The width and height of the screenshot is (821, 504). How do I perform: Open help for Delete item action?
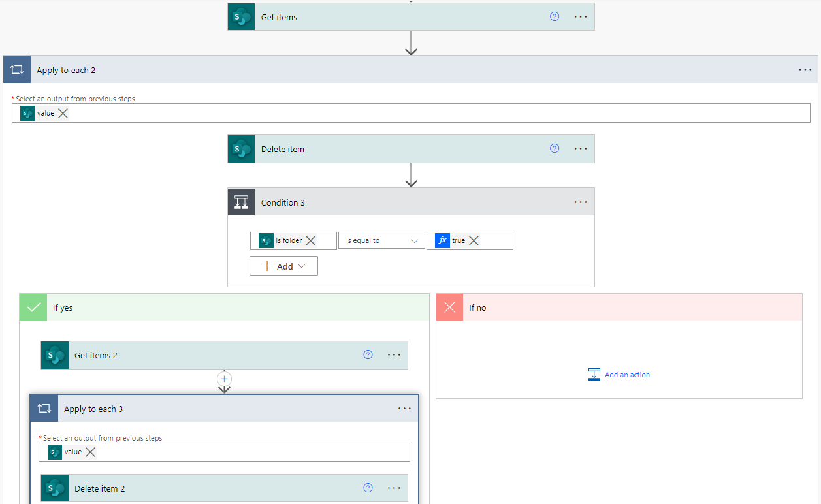[555, 148]
